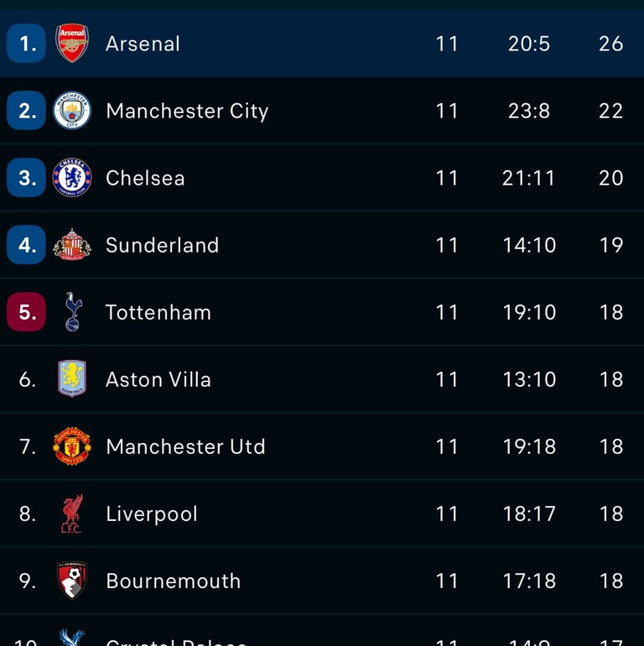Click the Aston Villa crest
This screenshot has height=646, width=644.
coord(72,379)
